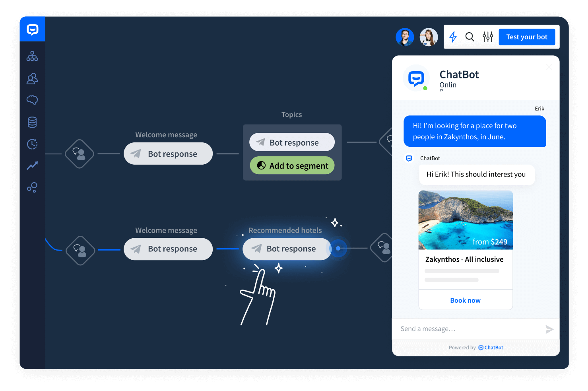The image size is (588, 391).
Task: Open analytics with the trending arrow icon
Action: click(32, 165)
